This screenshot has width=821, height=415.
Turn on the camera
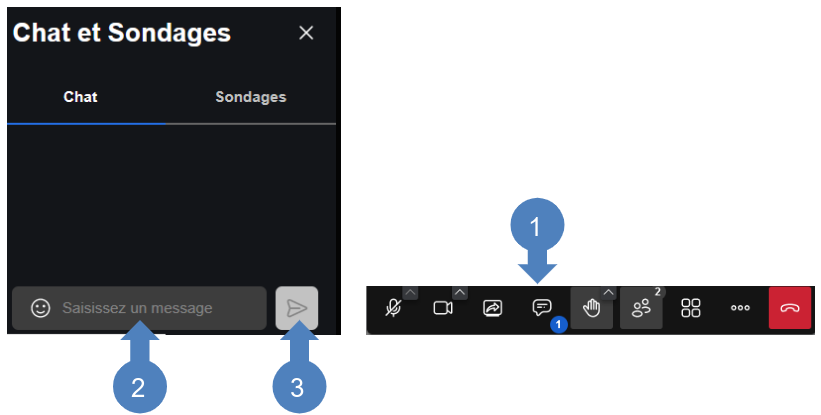[442, 308]
